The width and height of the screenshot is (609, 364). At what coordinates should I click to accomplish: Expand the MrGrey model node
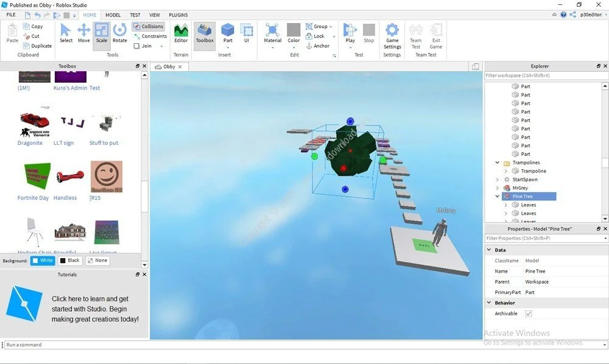pos(497,188)
